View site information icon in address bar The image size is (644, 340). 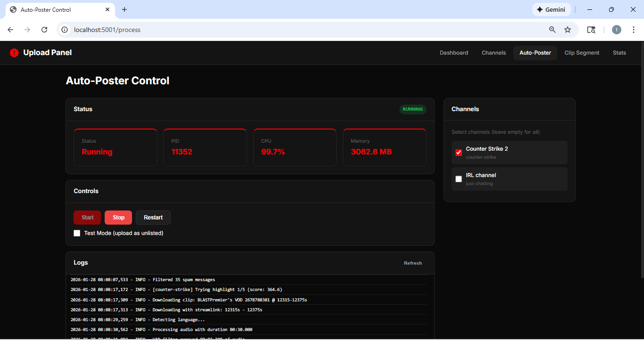point(65,30)
